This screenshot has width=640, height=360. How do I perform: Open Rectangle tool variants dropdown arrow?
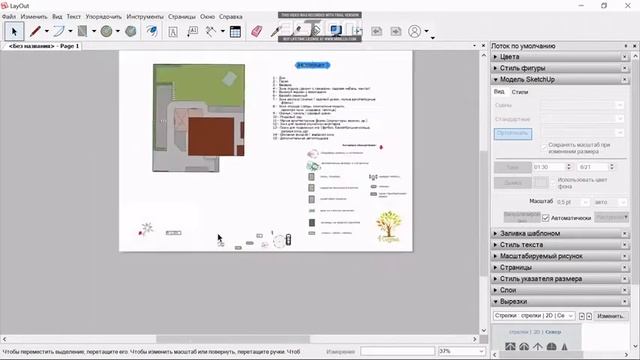94,31
